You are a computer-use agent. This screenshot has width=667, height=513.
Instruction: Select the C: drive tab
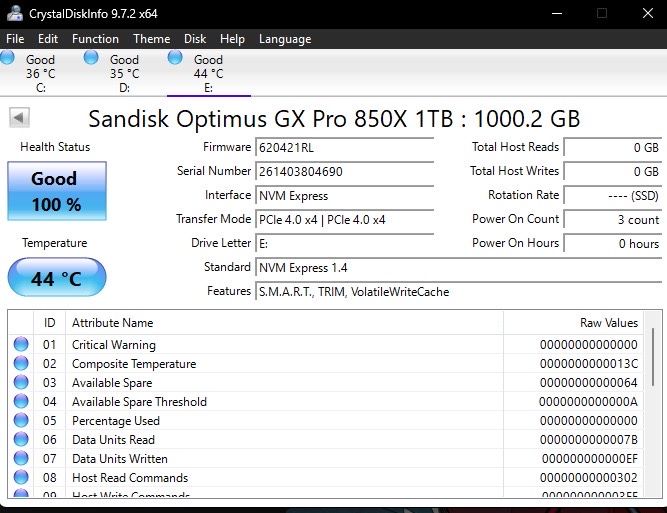point(40,74)
